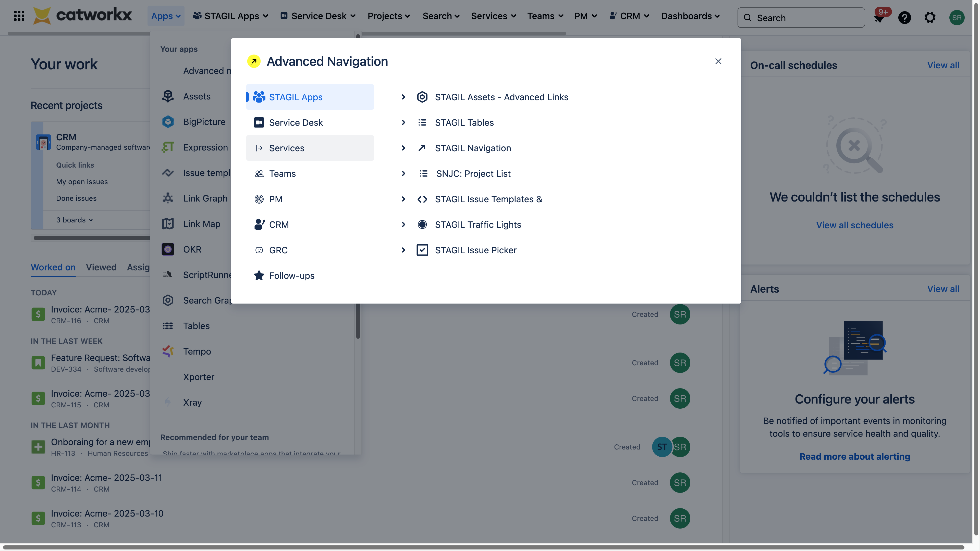
Task: Click the Follow-ups star icon
Action: tap(259, 275)
